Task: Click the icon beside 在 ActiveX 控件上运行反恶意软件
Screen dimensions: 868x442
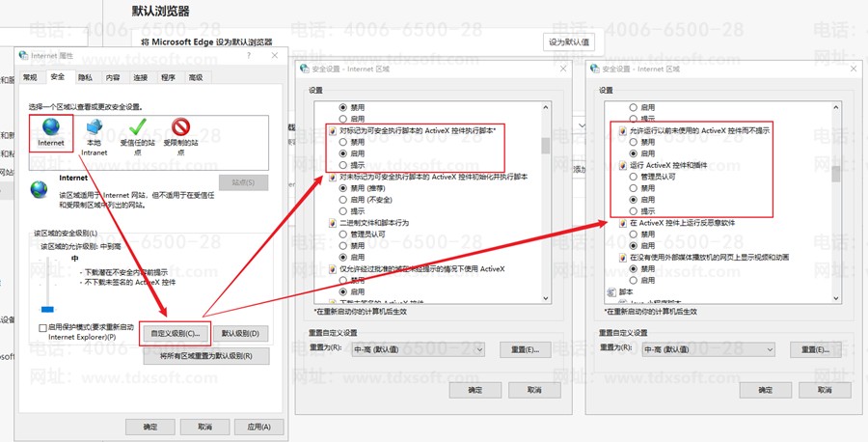Action: click(622, 222)
